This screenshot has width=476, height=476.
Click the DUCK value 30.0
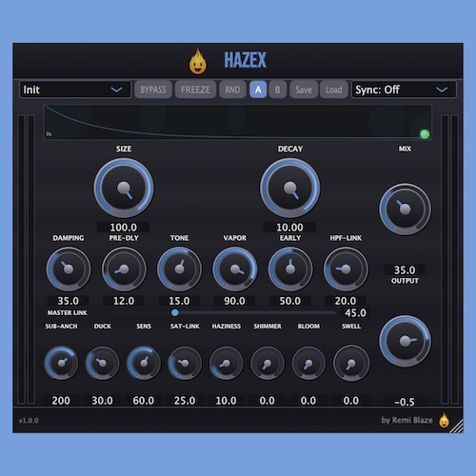point(102,401)
